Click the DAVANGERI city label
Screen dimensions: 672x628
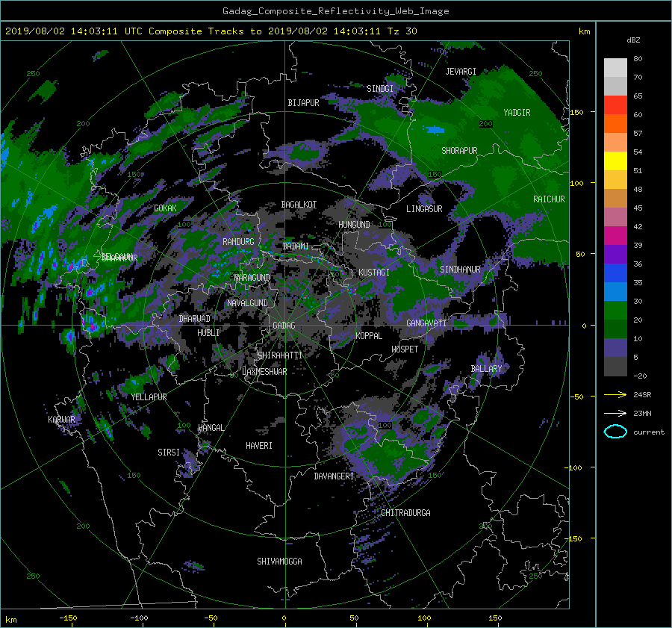[x=334, y=476]
